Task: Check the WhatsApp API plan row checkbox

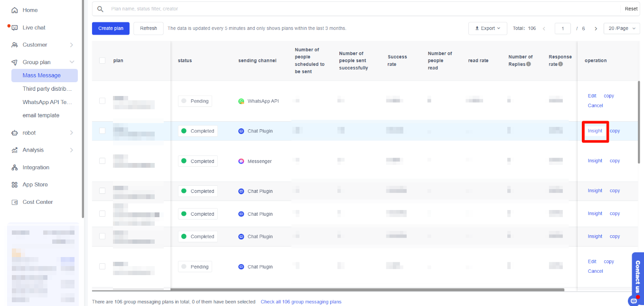Action: click(102, 101)
